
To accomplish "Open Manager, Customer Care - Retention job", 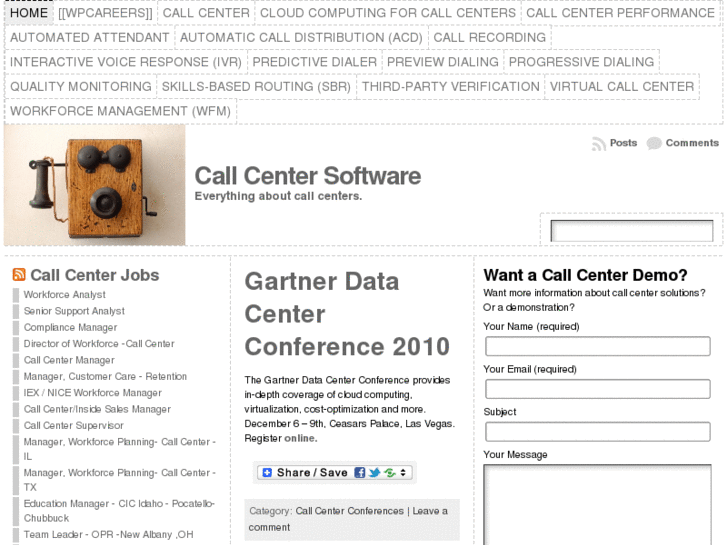I will click(105, 376).
